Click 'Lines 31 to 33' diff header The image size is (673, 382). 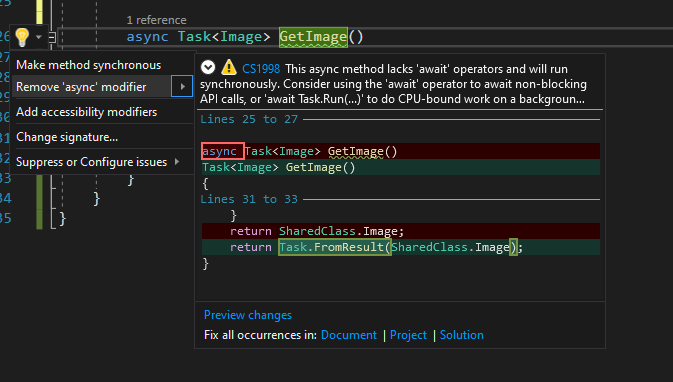pos(249,199)
